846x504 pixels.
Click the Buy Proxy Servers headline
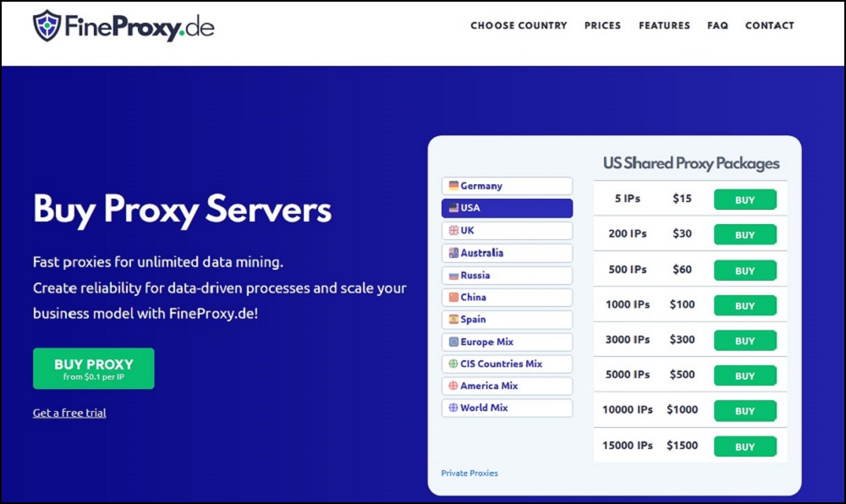(183, 209)
